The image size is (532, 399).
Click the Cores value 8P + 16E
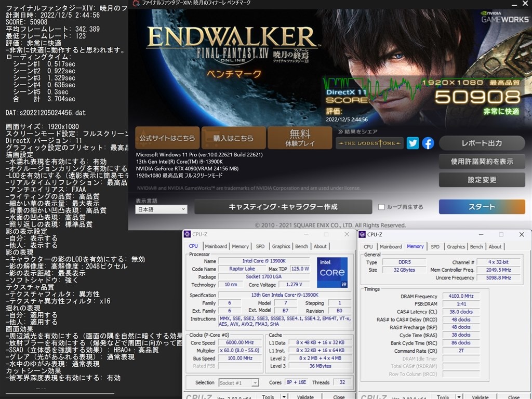[296, 382]
